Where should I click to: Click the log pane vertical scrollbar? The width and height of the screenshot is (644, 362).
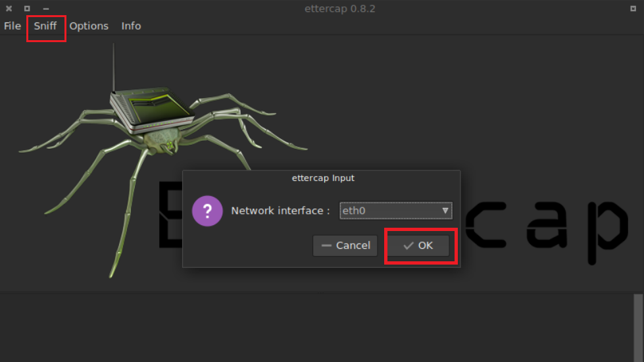638,328
